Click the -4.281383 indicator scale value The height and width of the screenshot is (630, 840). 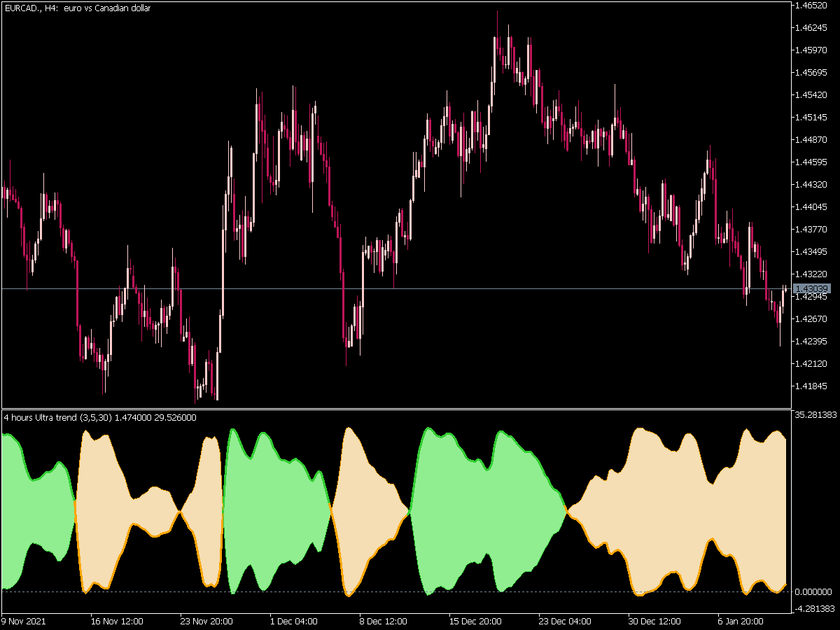pyautogui.click(x=816, y=608)
